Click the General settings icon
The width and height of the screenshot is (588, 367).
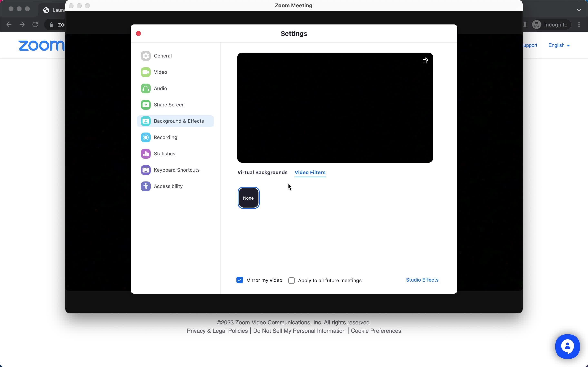(146, 55)
